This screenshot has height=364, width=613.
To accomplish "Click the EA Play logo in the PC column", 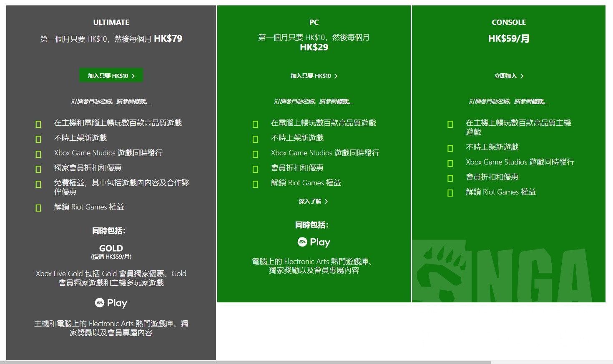I will click(x=314, y=242).
